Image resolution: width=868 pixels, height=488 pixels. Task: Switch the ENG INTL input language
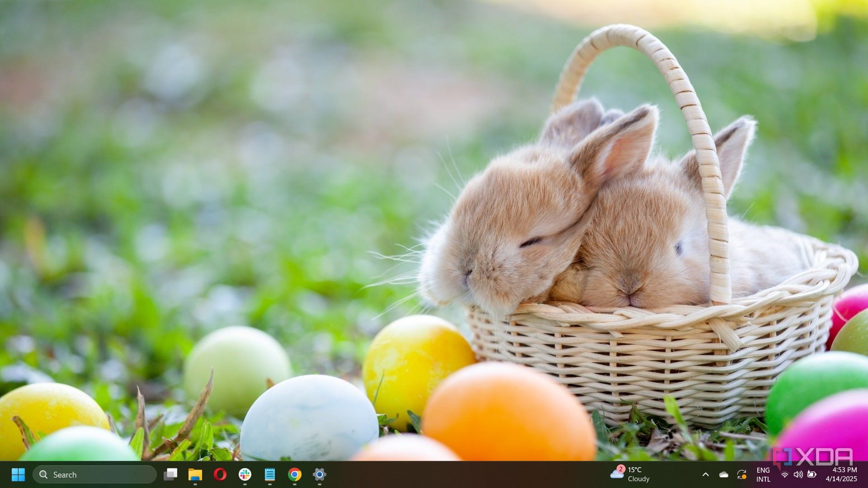(x=763, y=474)
